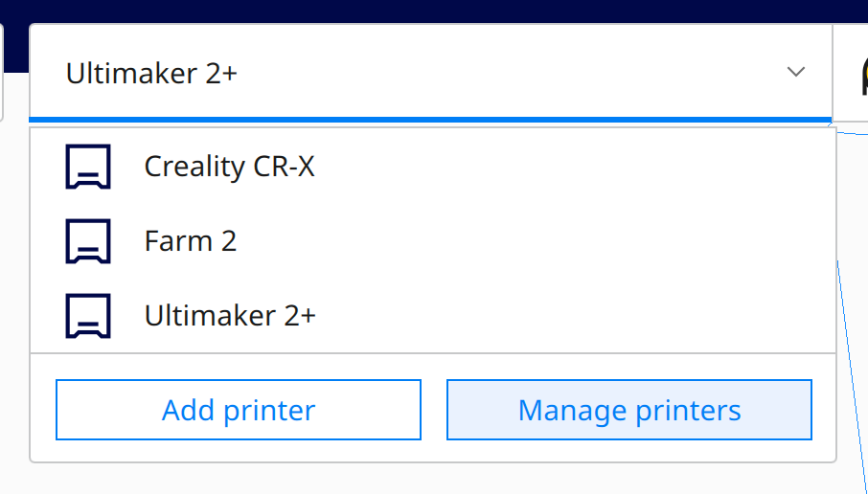
Task: Click the printer icon beside Creality CR-X
Action: [88, 167]
